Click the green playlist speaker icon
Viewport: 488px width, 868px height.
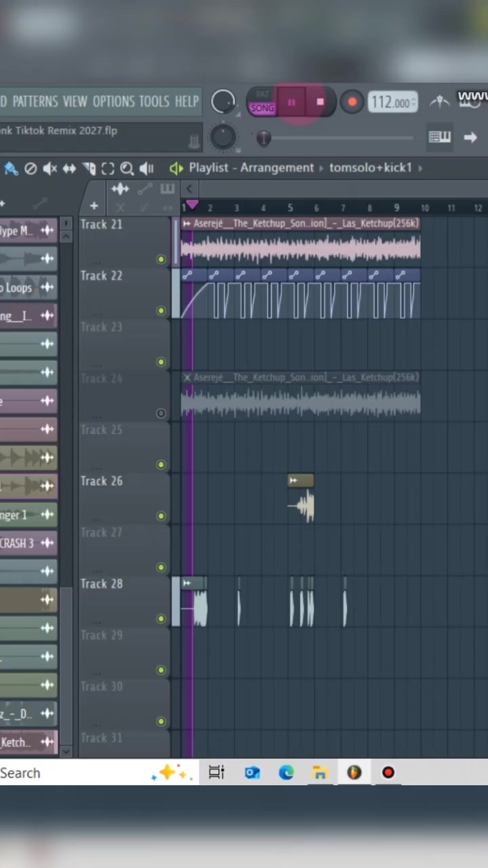[x=176, y=168]
